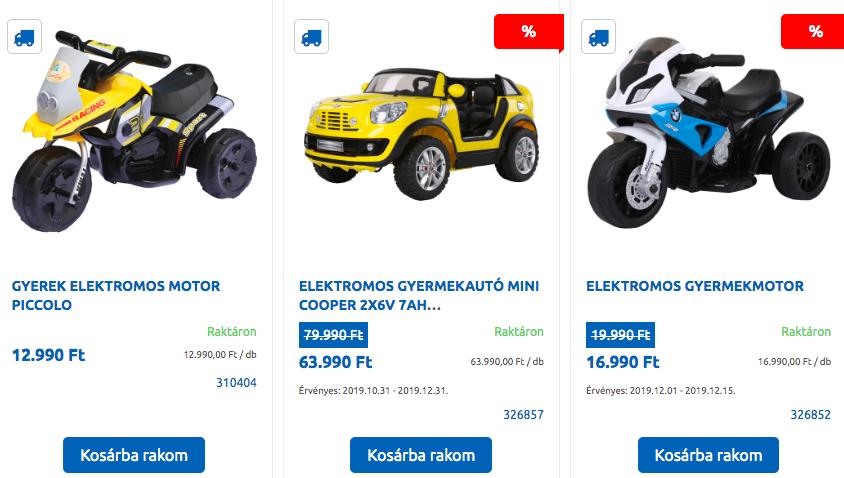Click product number 326857
This screenshot has height=478, width=844.
coord(523,414)
